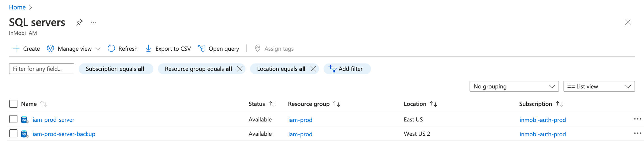Open iam-prod resource group in iam-prod-server row
Image resolution: width=644 pixels, height=155 pixels.
point(300,120)
